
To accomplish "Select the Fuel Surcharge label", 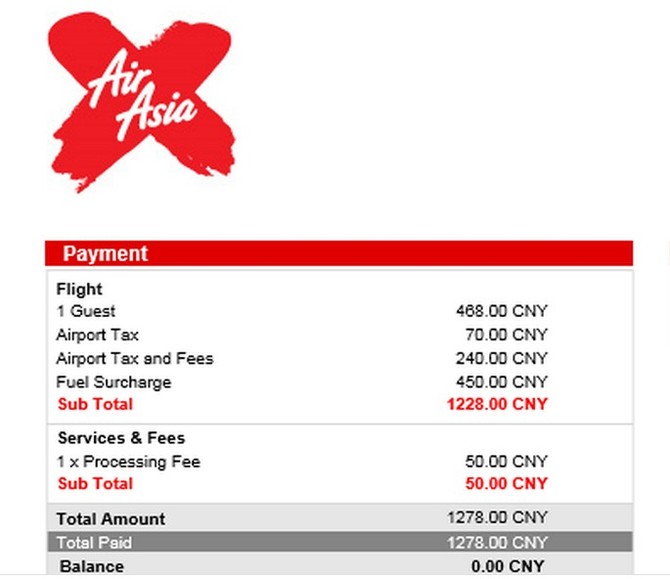I will coord(114,382).
